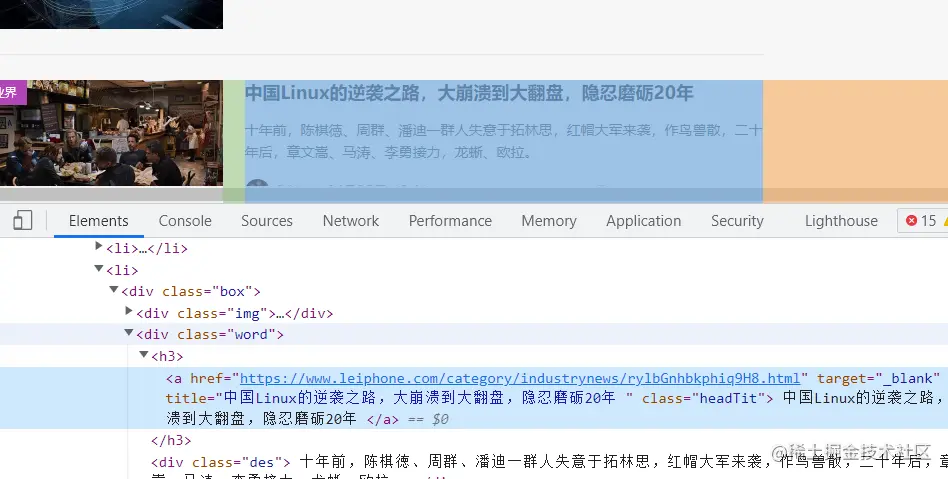Open the Security tab
The image size is (948, 479).
click(737, 221)
